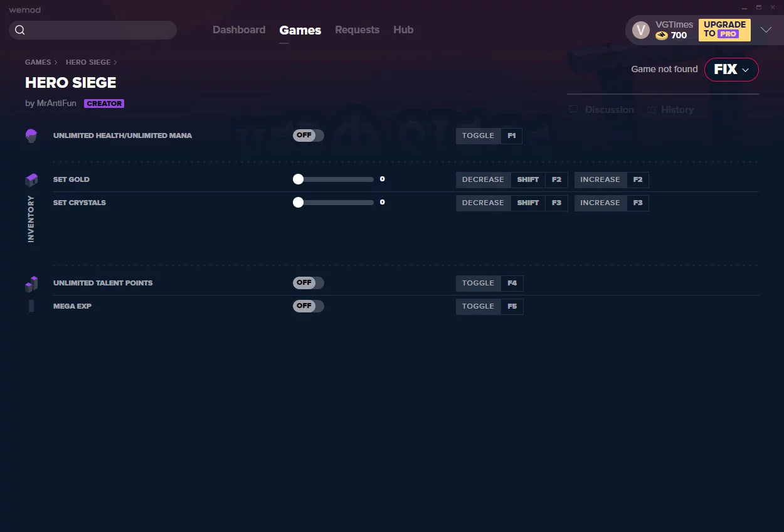The image size is (784, 532).
Task: Click the MEGA EXP cheat label
Action: (72, 306)
